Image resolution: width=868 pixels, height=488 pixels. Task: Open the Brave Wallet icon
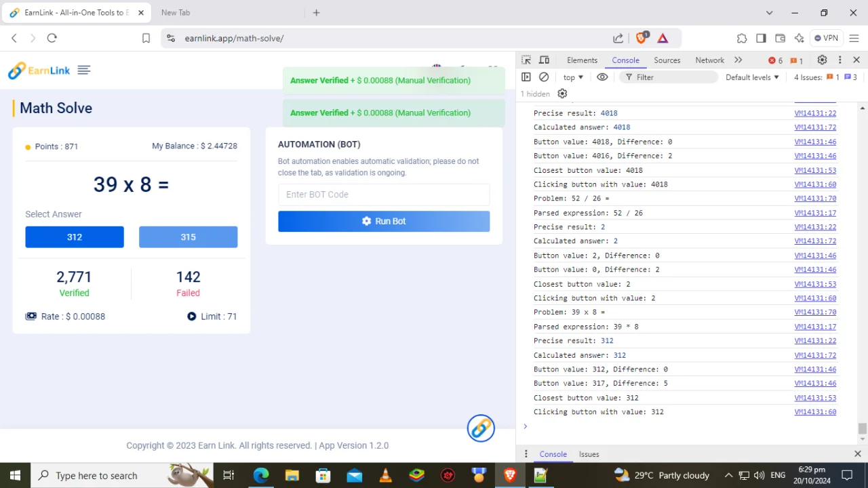coord(781,38)
